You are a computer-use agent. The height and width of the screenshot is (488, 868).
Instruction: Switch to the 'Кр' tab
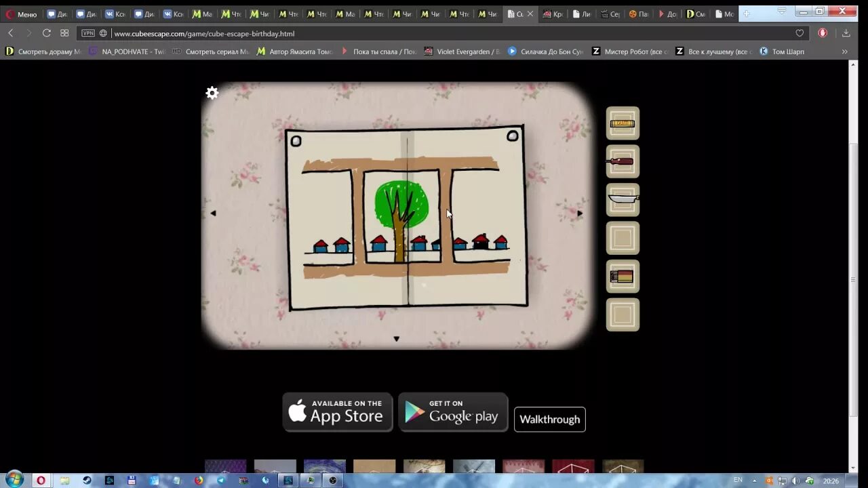coord(553,14)
